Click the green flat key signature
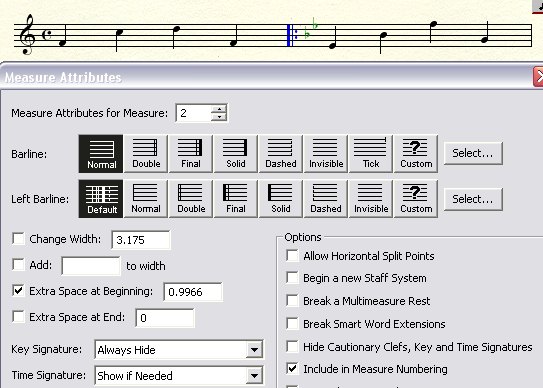 [x=311, y=28]
